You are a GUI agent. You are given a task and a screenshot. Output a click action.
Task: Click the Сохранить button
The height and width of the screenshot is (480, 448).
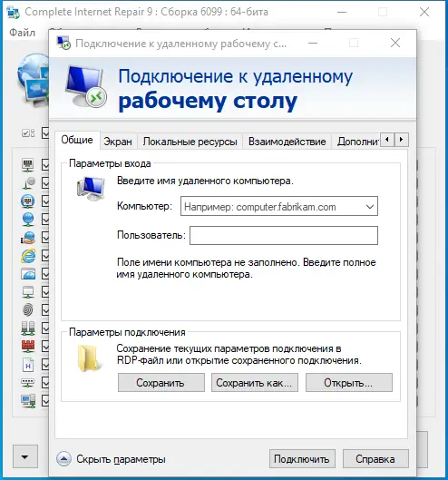point(161,382)
